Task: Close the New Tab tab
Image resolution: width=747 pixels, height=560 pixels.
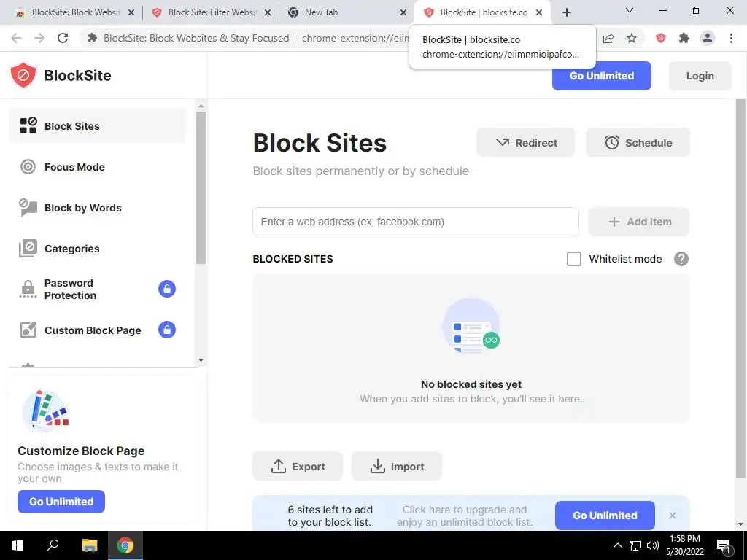Action: tap(403, 12)
